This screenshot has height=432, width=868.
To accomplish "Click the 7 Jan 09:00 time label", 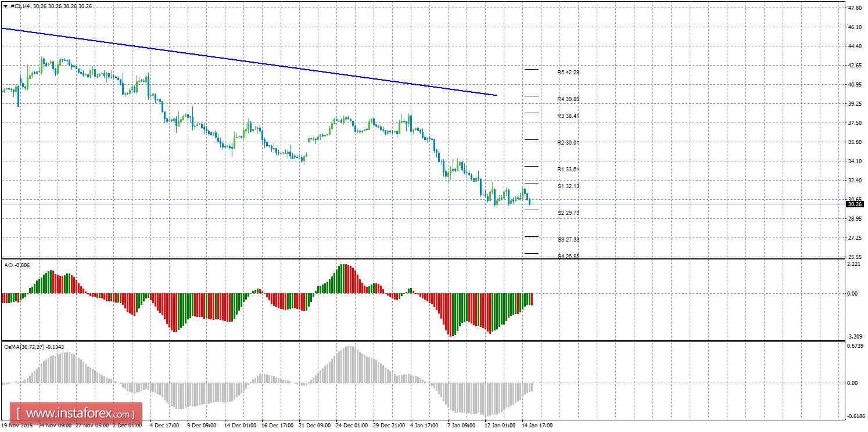I will point(462,426).
